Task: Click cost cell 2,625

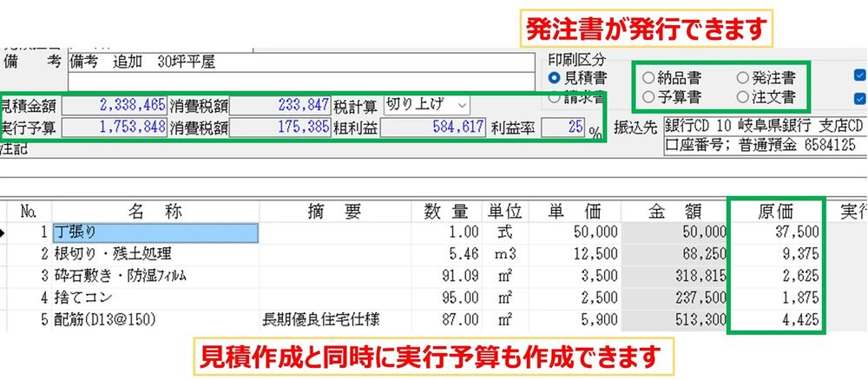Action: click(775, 276)
